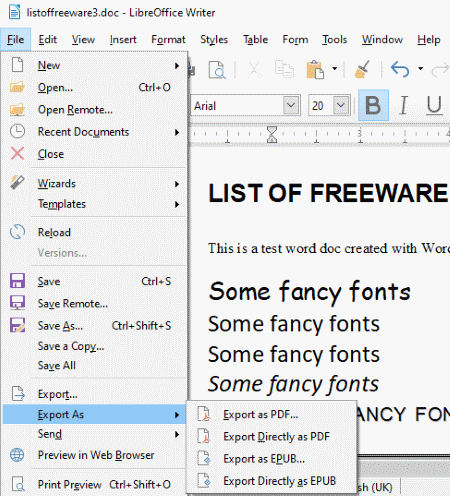Open the Table menu
450x496 pixels.
255,40
